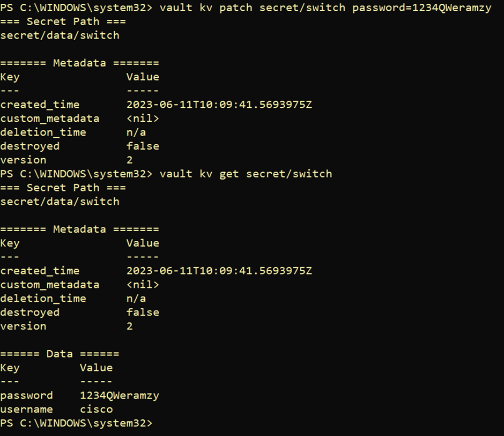Click the second Secret Path header

[63, 188]
